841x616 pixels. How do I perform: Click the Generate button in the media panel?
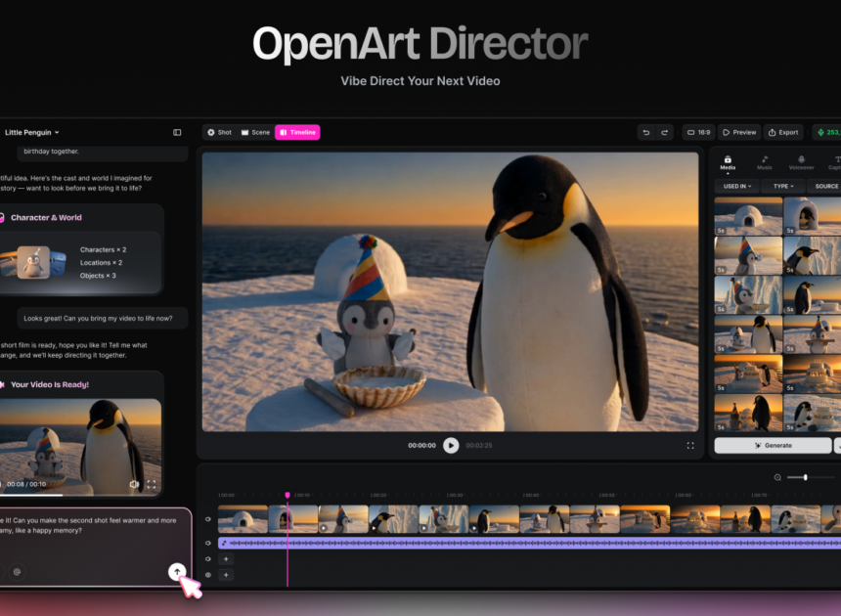(x=773, y=446)
